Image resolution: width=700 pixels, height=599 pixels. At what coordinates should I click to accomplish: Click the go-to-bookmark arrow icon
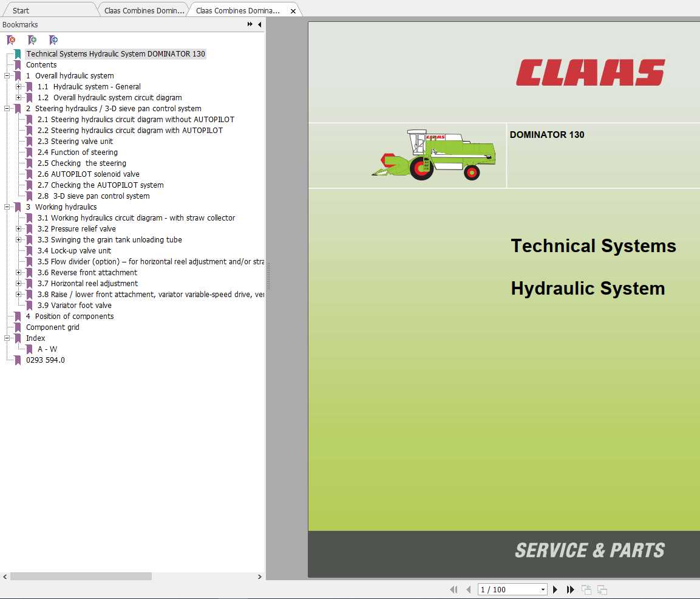point(53,39)
